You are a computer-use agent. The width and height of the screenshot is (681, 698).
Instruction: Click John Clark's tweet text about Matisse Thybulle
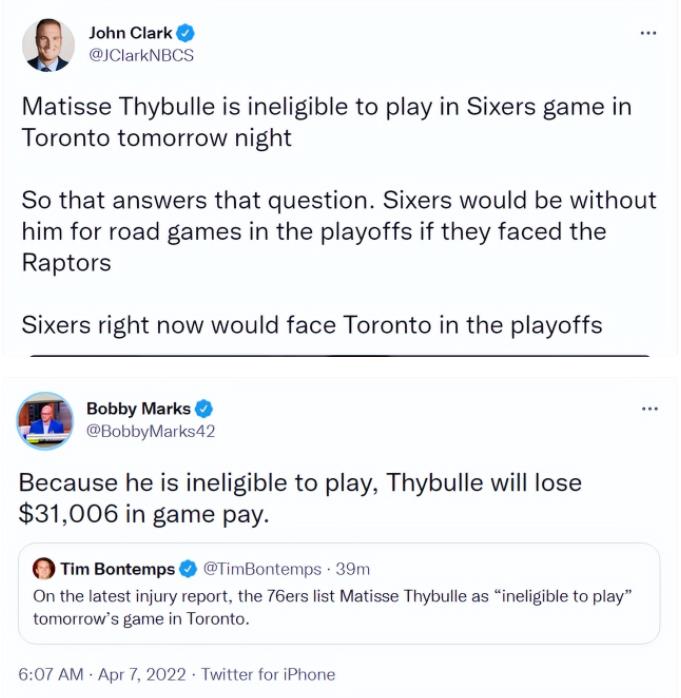click(325, 121)
